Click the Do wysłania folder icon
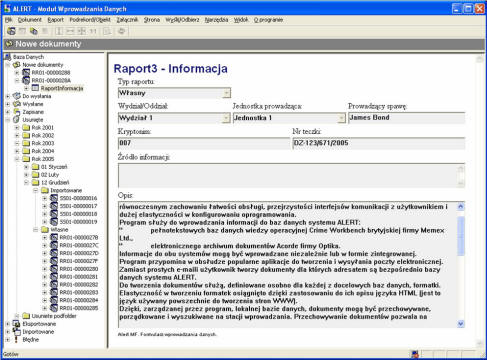The width and height of the screenshot is (487, 360). click(17, 96)
